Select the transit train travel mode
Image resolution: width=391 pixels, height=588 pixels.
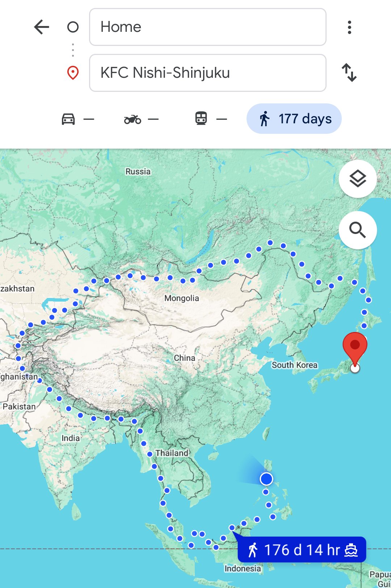(x=211, y=119)
